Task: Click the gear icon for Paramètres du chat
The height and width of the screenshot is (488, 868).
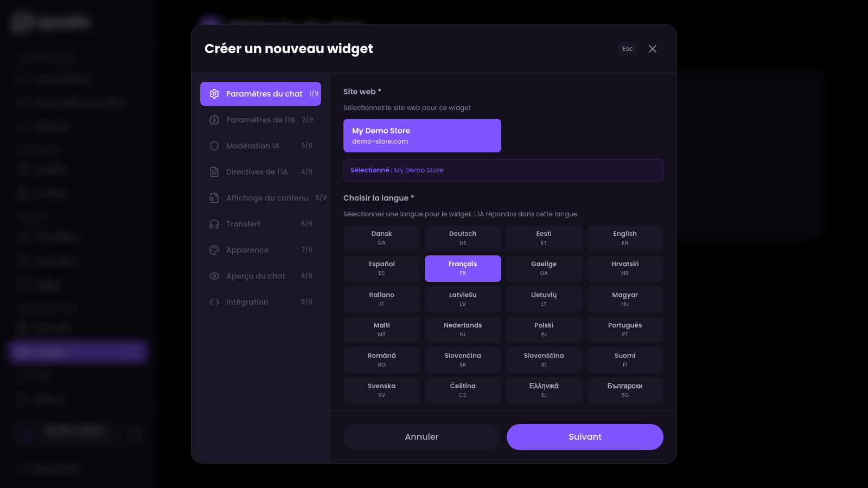Action: pyautogui.click(x=214, y=94)
